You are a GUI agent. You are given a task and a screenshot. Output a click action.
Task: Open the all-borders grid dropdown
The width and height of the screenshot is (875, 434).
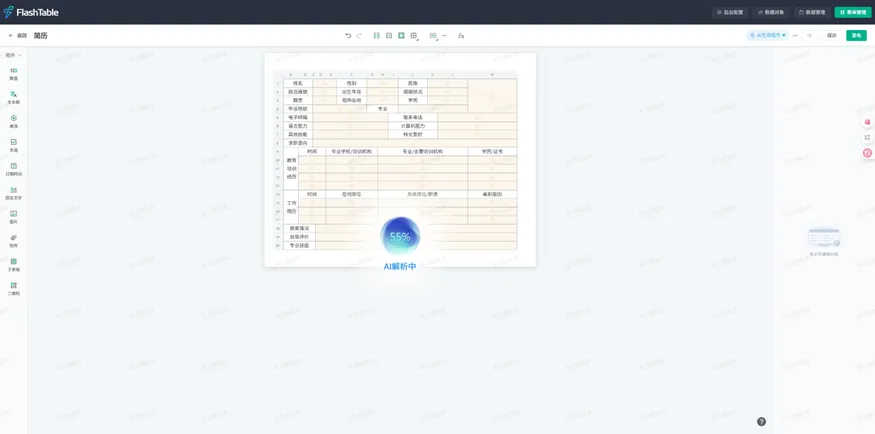[x=414, y=36]
